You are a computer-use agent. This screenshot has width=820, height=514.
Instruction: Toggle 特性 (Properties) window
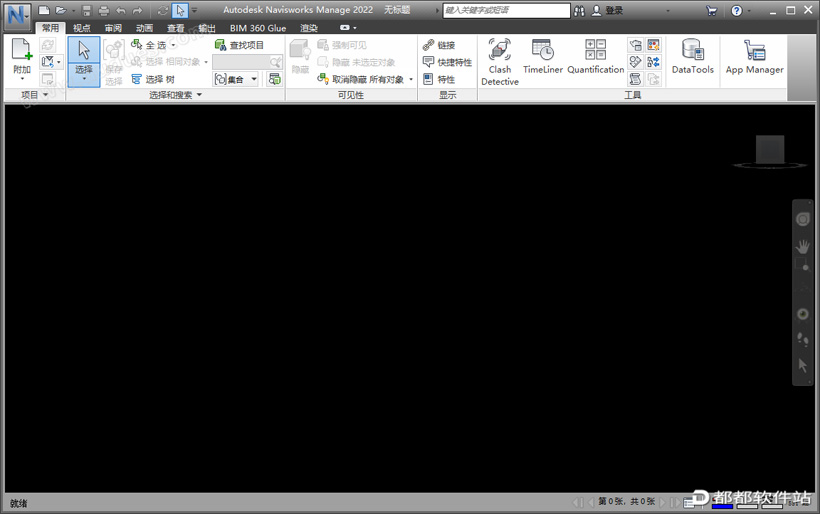pyautogui.click(x=439, y=79)
